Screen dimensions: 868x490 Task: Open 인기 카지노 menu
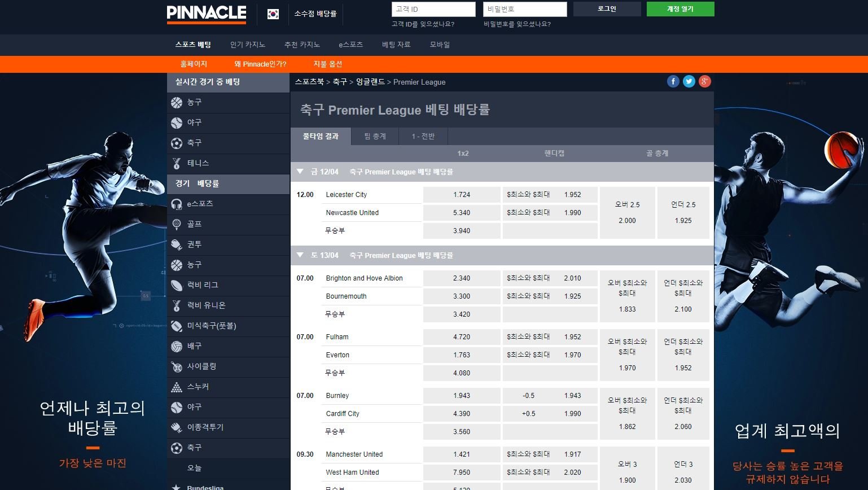pos(248,45)
